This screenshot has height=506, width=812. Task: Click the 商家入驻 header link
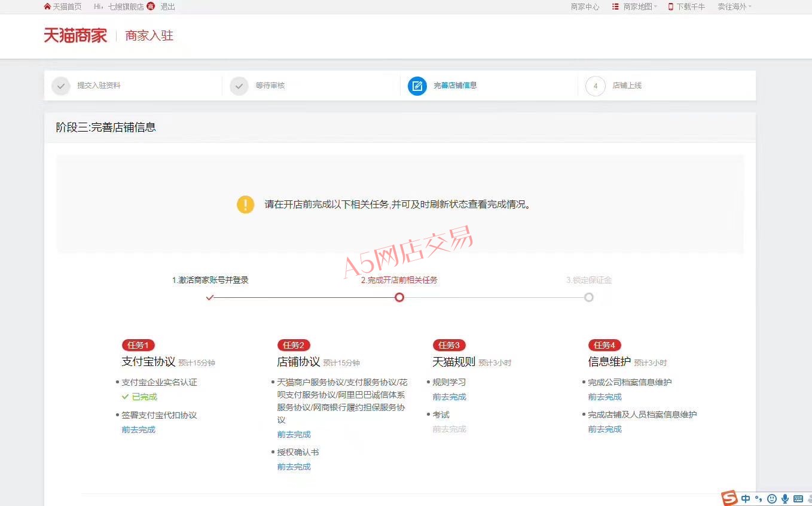point(149,35)
